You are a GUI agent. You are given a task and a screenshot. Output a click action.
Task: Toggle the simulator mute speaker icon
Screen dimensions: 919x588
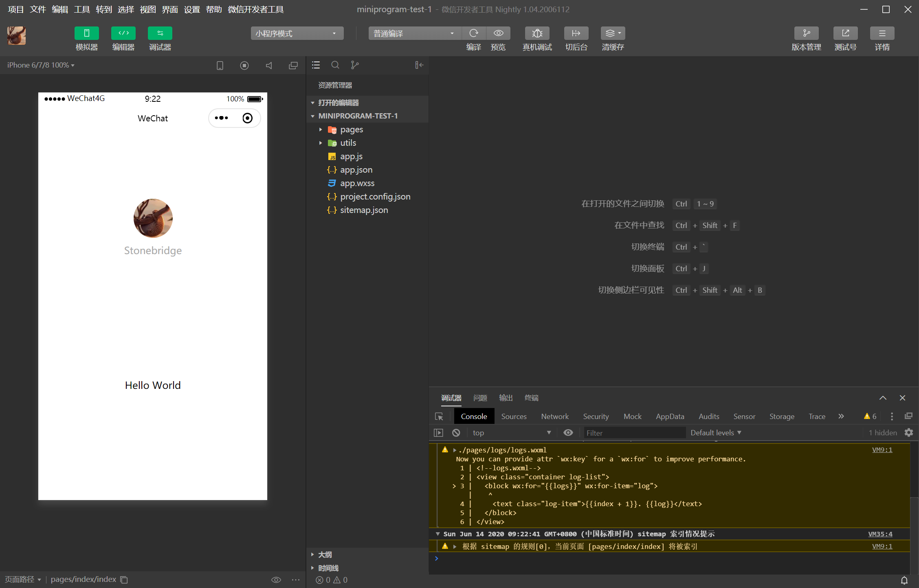pos(269,65)
